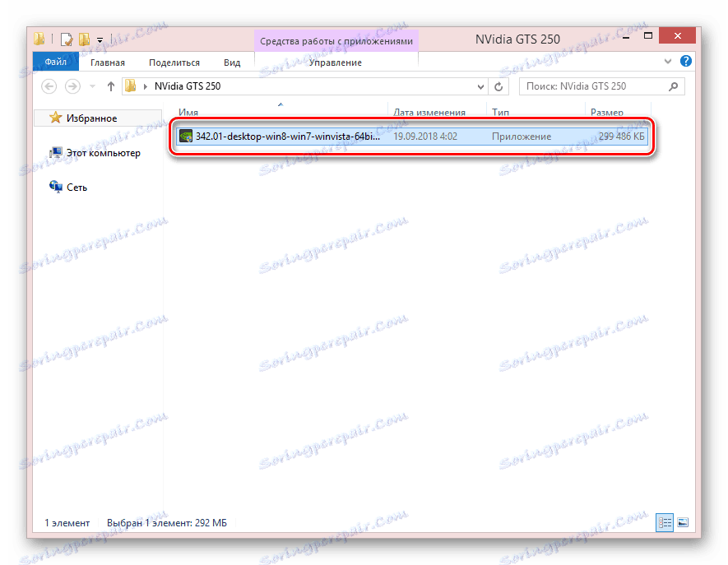Open the Поделиться ribbon tab
Viewport: 728px width, 565px height.
click(x=174, y=63)
